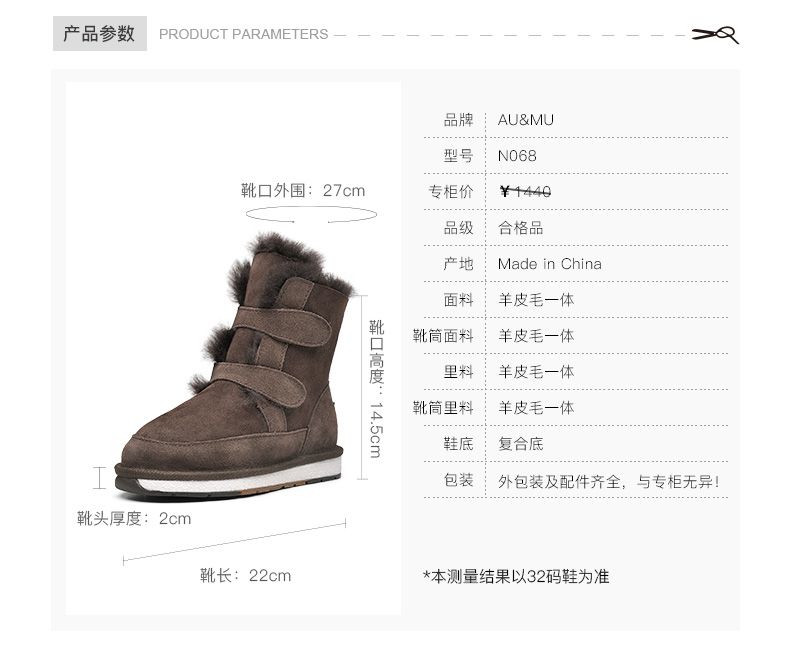This screenshot has width=790, height=651.
Task: Click the size 32 measurement footnote
Action: 516,576
